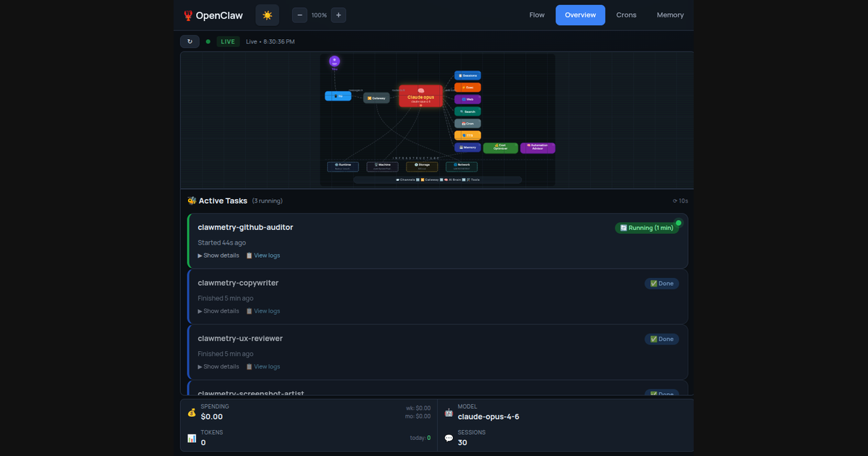View logs for clawmetry-github-auditor
The image size is (868, 456).
(263, 256)
